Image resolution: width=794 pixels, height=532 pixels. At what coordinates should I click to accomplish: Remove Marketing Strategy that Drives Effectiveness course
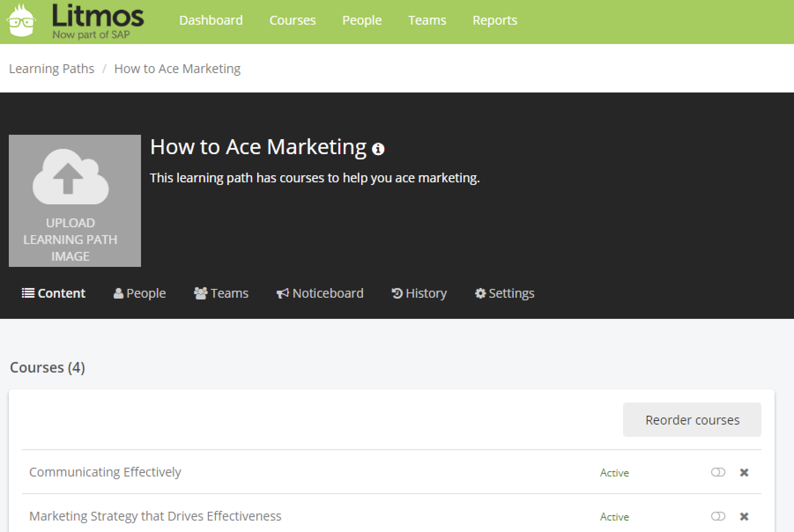pos(744,517)
